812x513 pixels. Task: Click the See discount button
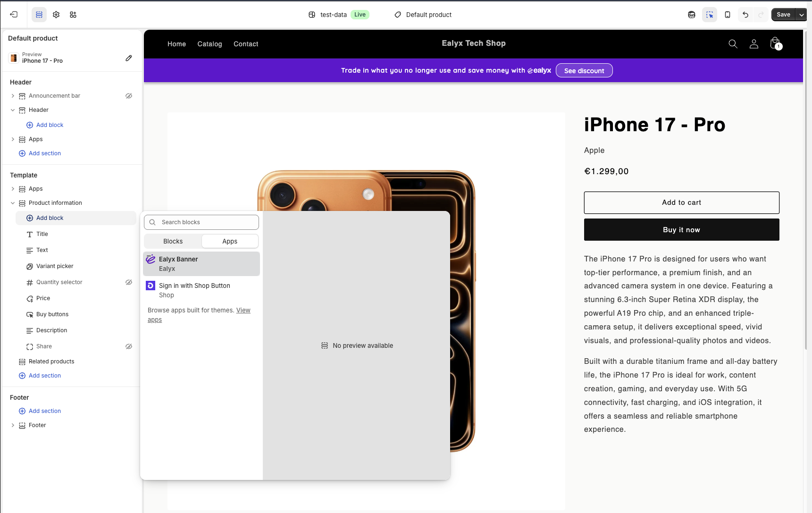584,70
